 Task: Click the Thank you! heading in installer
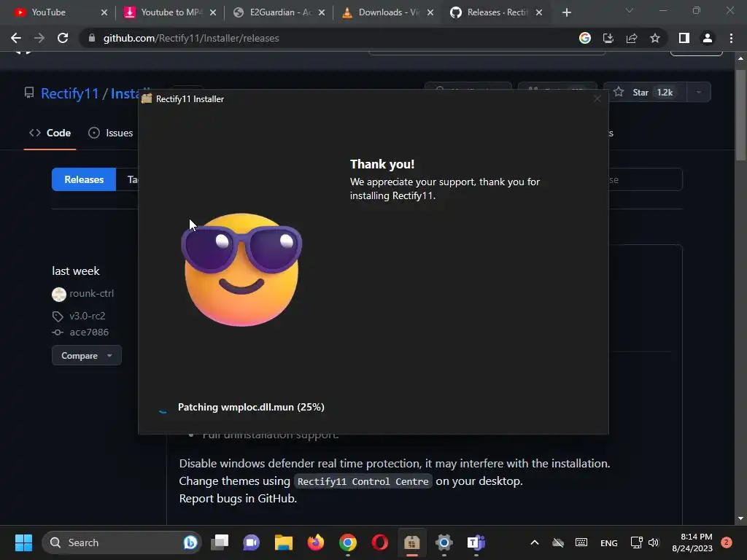tap(382, 164)
